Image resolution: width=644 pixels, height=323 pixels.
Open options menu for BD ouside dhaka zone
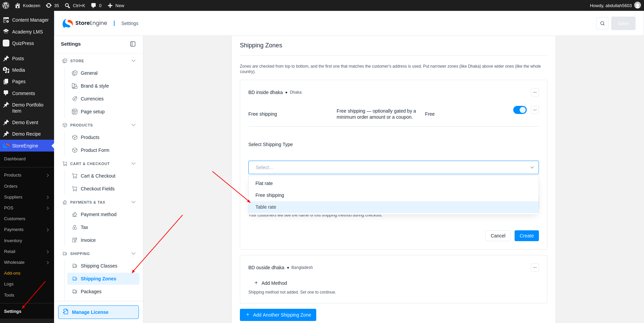click(x=535, y=268)
